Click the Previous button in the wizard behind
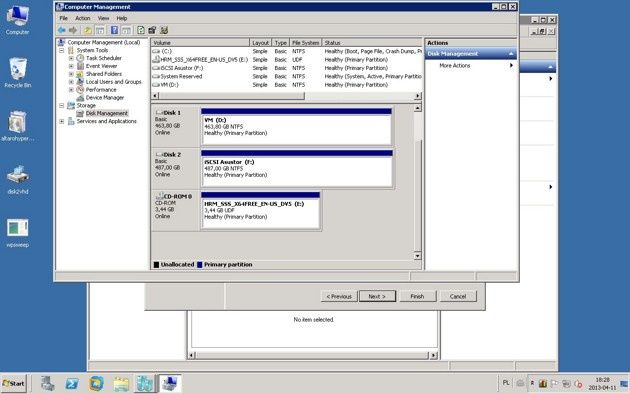 point(339,296)
